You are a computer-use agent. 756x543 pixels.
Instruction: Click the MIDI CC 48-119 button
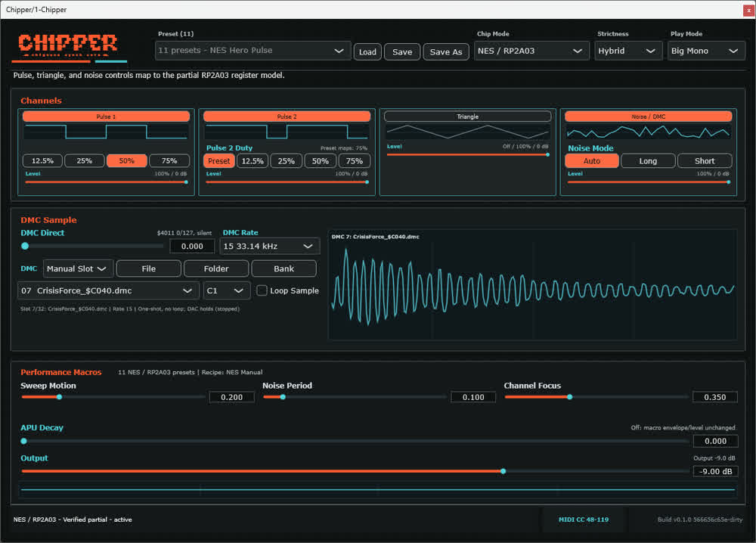584,520
